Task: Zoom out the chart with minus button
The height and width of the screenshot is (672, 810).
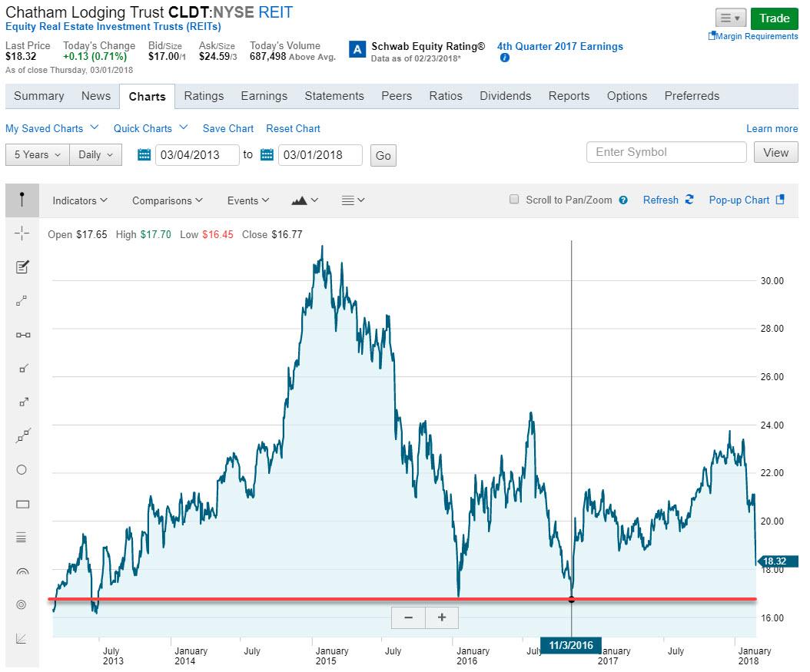Action: coord(408,617)
